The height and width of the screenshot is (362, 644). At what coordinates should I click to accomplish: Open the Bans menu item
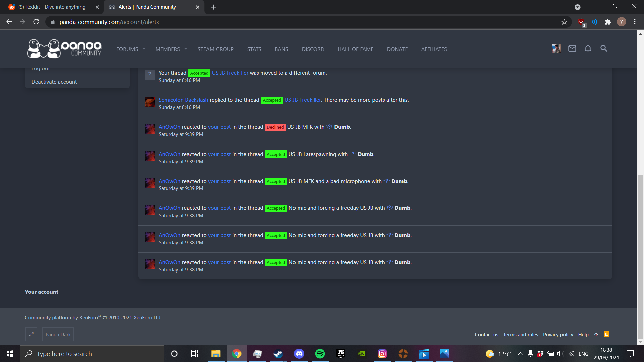pos(281,49)
